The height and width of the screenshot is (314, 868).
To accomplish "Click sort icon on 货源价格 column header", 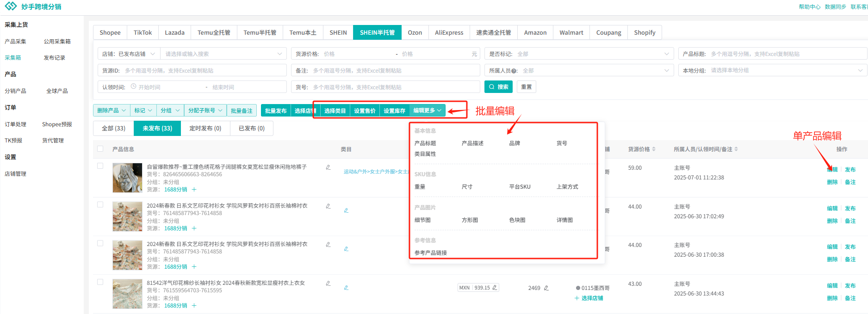I will [654, 149].
